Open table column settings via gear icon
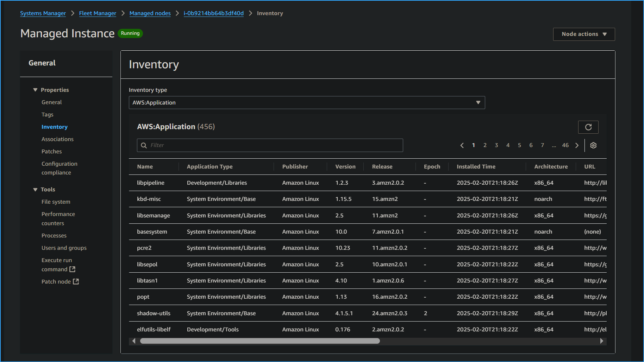 [593, 145]
